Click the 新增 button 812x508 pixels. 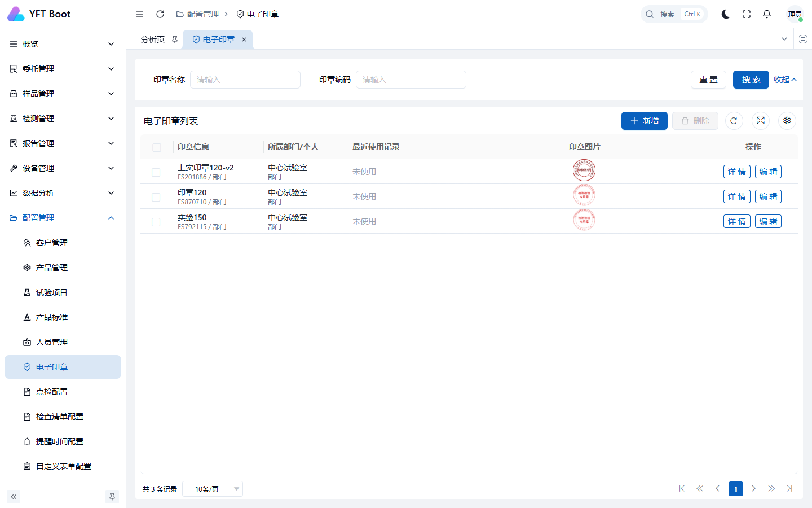(x=645, y=121)
